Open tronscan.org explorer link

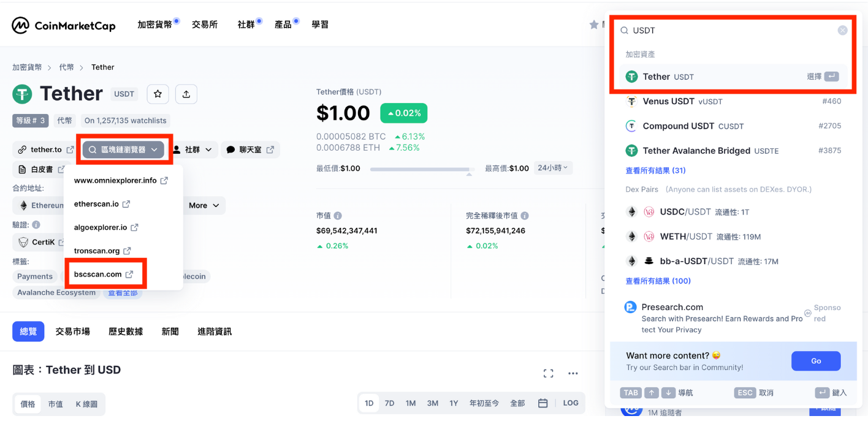click(102, 251)
